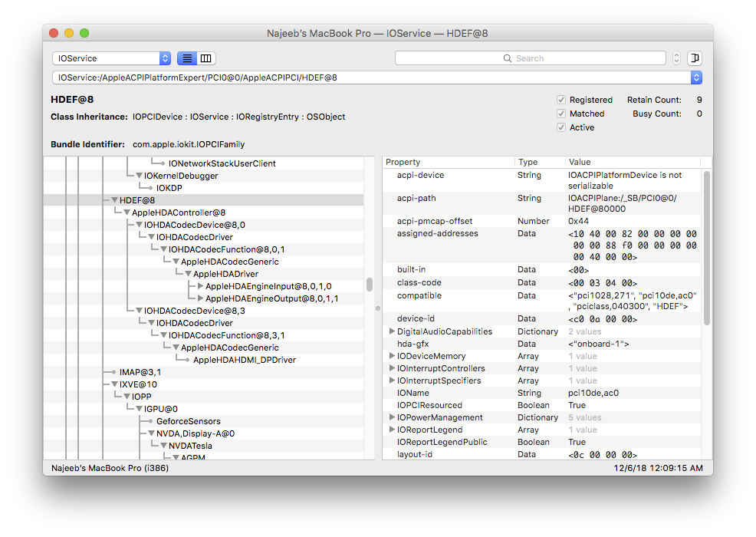Expand the IODeviceMemory property
The image size is (756, 537).
click(x=392, y=356)
